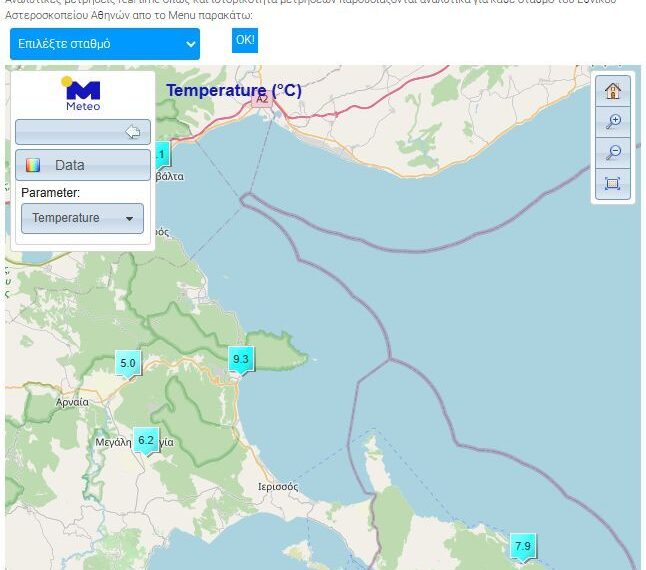The image size is (646, 570).
Task: Select the 7.9 temperature station marker
Action: pos(522,546)
